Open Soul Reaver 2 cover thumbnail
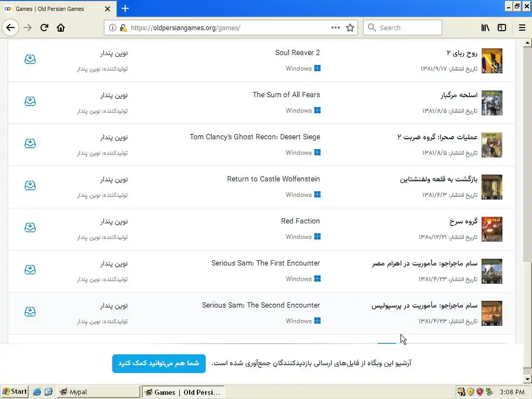Image resolution: width=532 pixels, height=399 pixels. (x=492, y=61)
